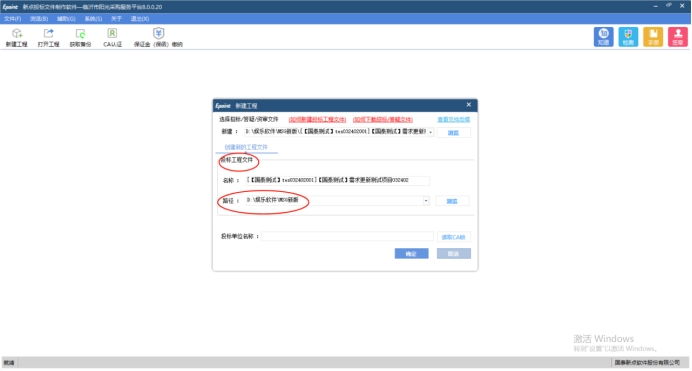Open the 系统(S) menu
Image resolution: width=692 pixels, height=371 pixels.
point(93,19)
